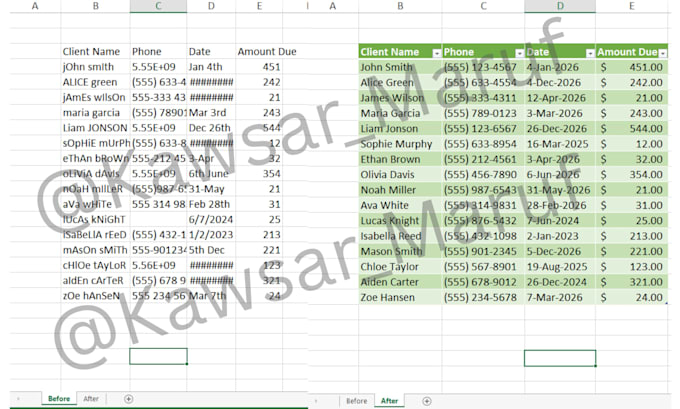Select column A header in the right sheet
Viewport: 680px width, 409px height.
[x=333, y=6]
